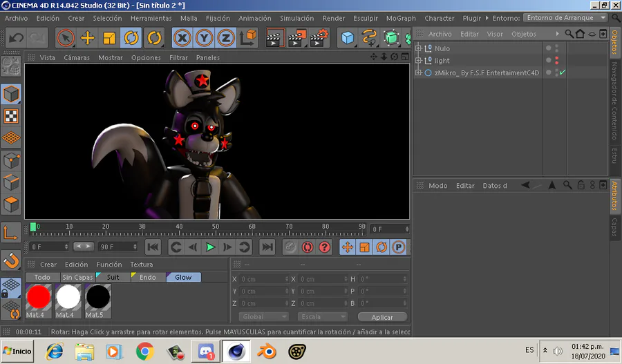Click Render View clapperboard icon
The height and width of the screenshot is (364, 622).
pyautogui.click(x=274, y=38)
